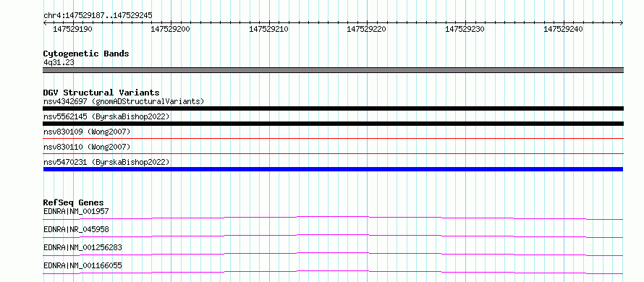Click ruler position 147529200
This screenshot has height=282, width=644.
click(x=171, y=29)
